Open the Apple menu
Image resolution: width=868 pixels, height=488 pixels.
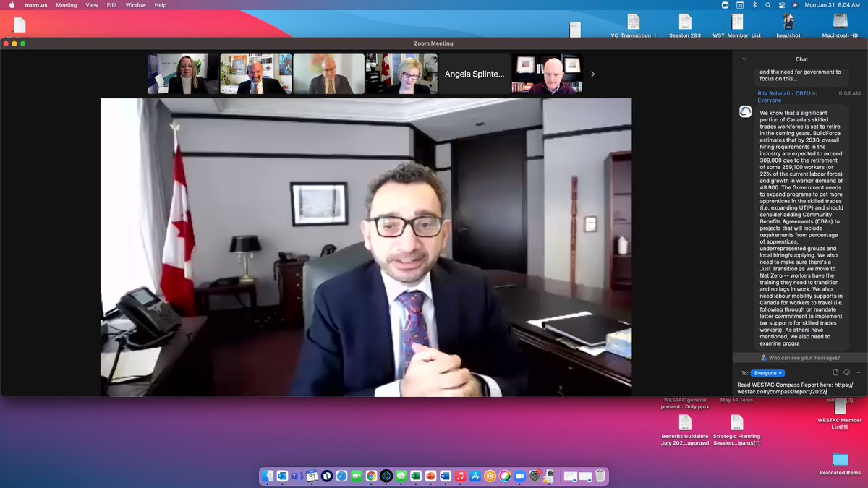[12, 5]
